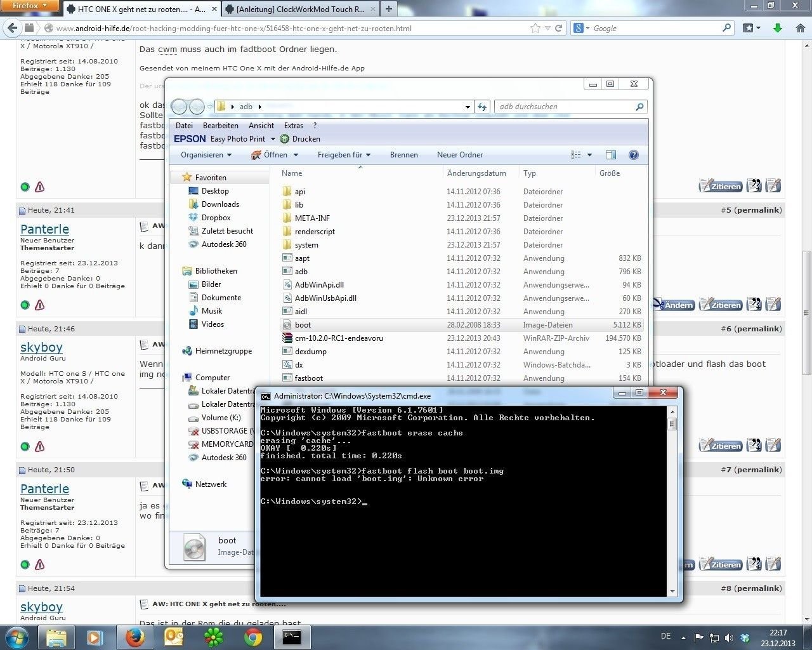812x650 pixels.
Task: Open the Panterle user profile link in post #5
Action: pyautogui.click(x=44, y=229)
